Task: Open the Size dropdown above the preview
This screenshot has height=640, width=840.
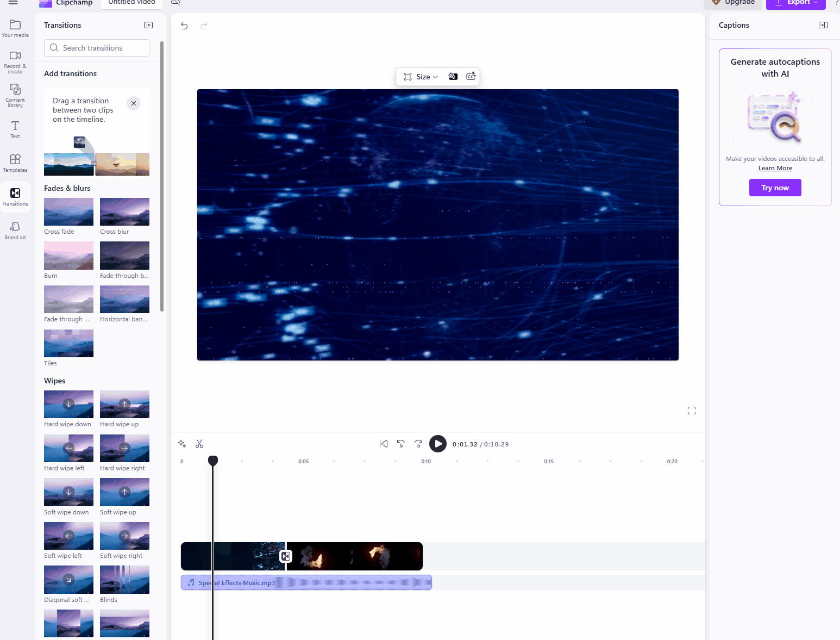Action: (423, 76)
